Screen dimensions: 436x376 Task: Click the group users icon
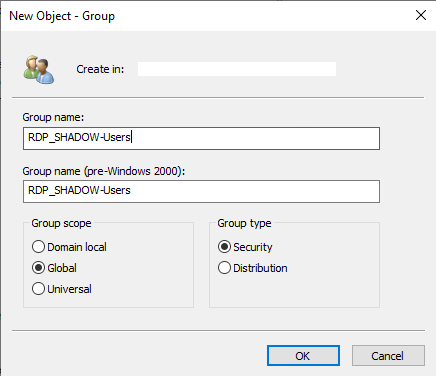pyautogui.click(x=39, y=69)
